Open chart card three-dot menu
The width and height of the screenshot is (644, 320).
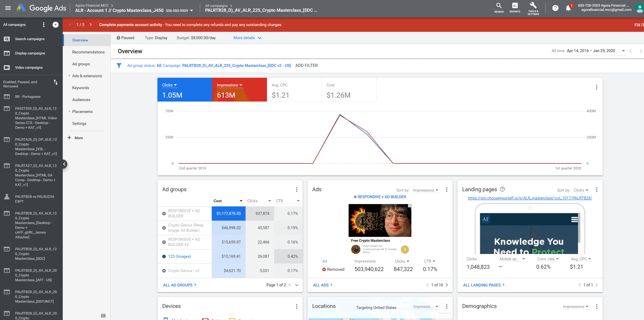597,87
